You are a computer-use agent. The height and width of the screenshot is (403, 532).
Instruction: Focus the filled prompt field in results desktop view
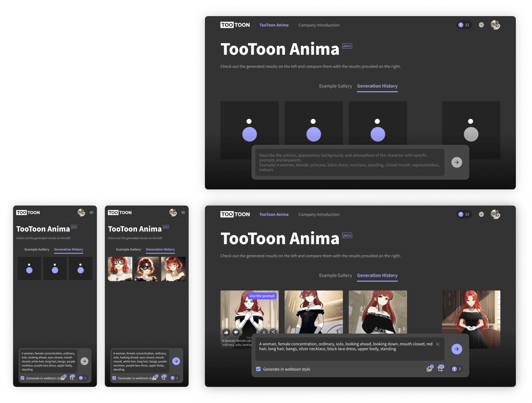(350, 349)
